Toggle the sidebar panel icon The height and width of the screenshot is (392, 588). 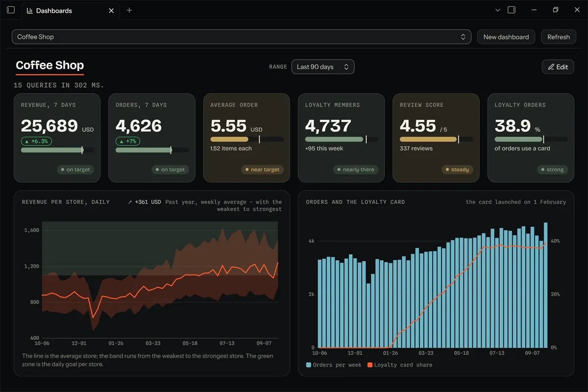[x=11, y=10]
